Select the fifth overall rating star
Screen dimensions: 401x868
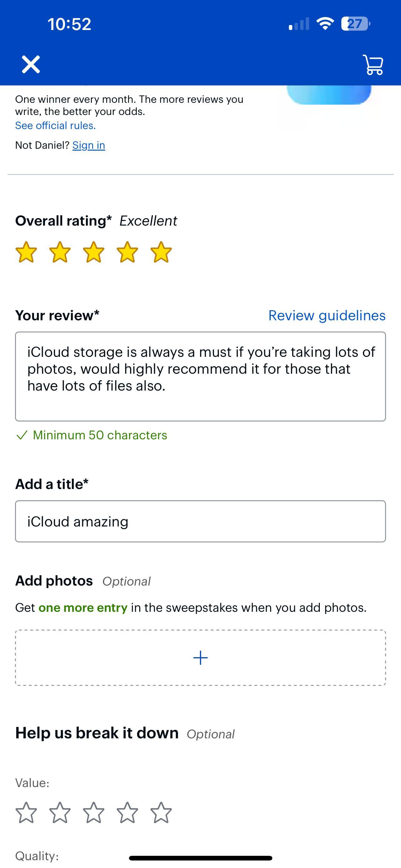pyautogui.click(x=161, y=253)
